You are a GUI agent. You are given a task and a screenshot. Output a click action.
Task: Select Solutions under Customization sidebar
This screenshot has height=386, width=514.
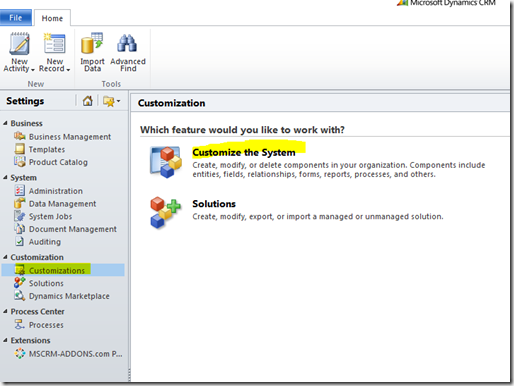coord(46,283)
